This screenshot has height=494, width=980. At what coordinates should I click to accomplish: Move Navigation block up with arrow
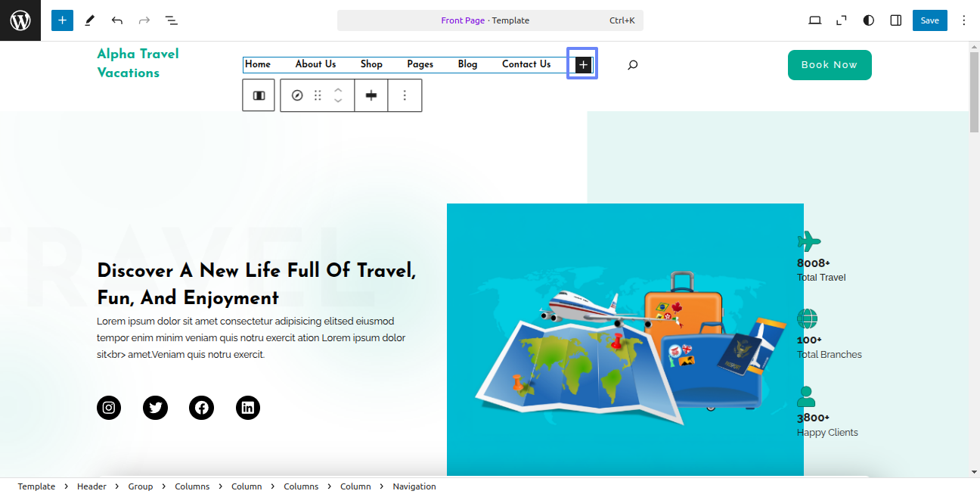338,90
